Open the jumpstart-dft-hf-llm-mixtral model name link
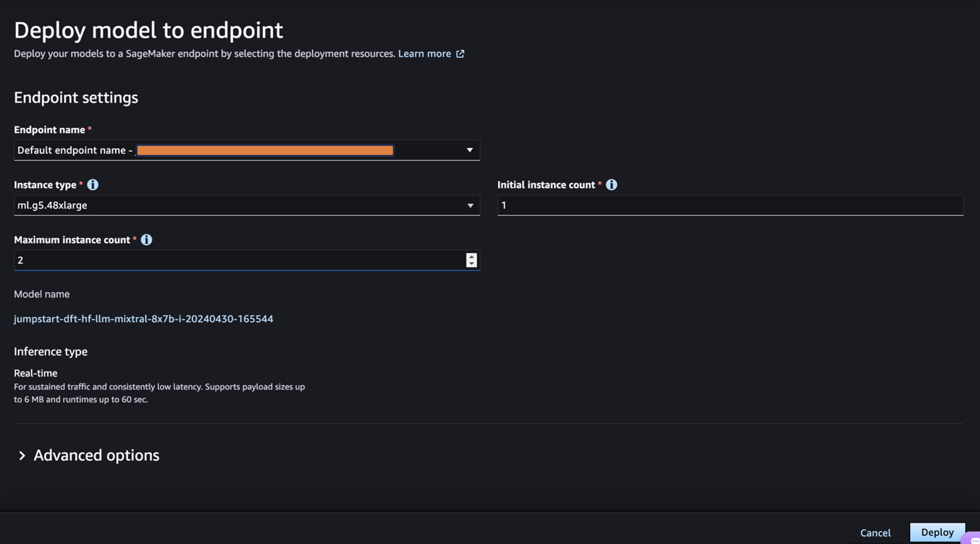 (144, 319)
